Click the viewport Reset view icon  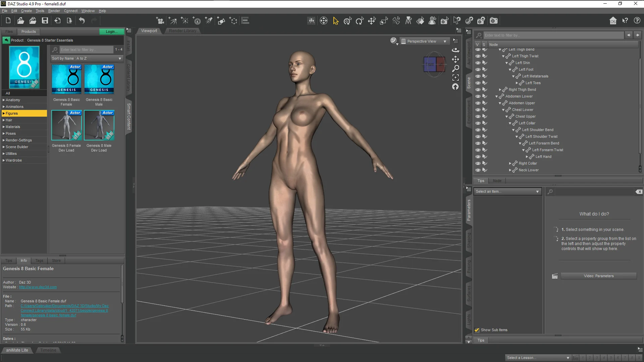pyautogui.click(x=455, y=87)
